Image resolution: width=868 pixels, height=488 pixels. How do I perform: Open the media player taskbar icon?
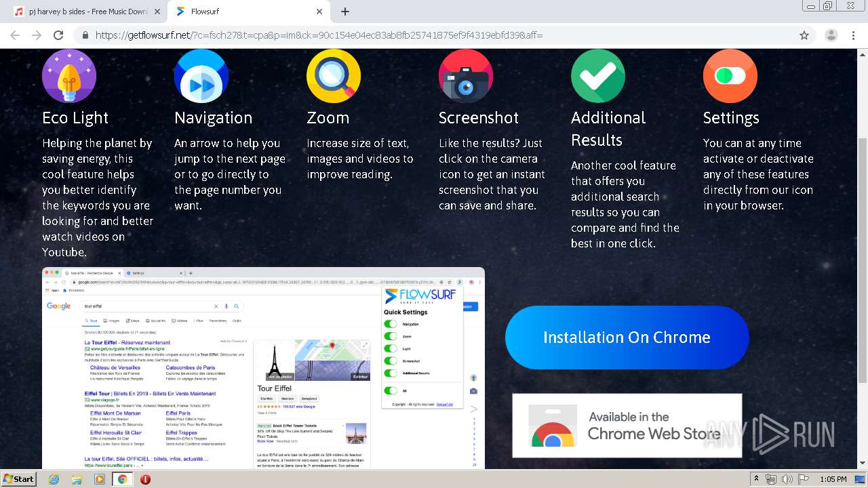(x=100, y=479)
